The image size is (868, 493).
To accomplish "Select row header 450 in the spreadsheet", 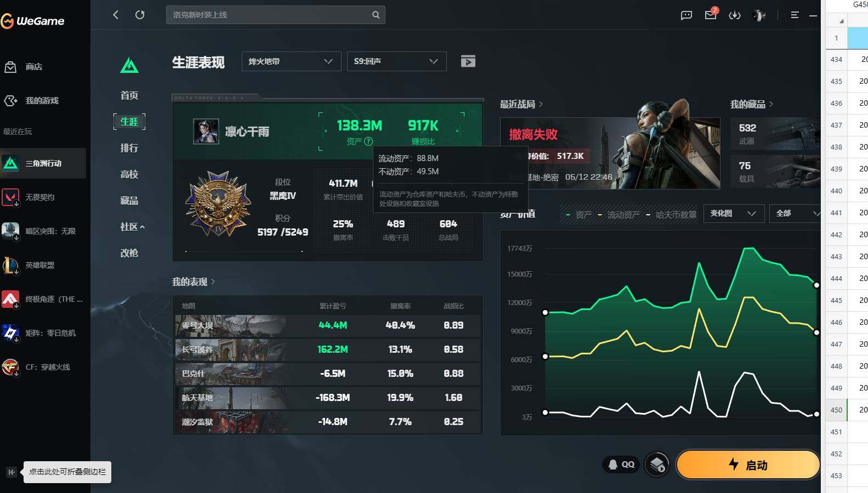I will [836, 410].
